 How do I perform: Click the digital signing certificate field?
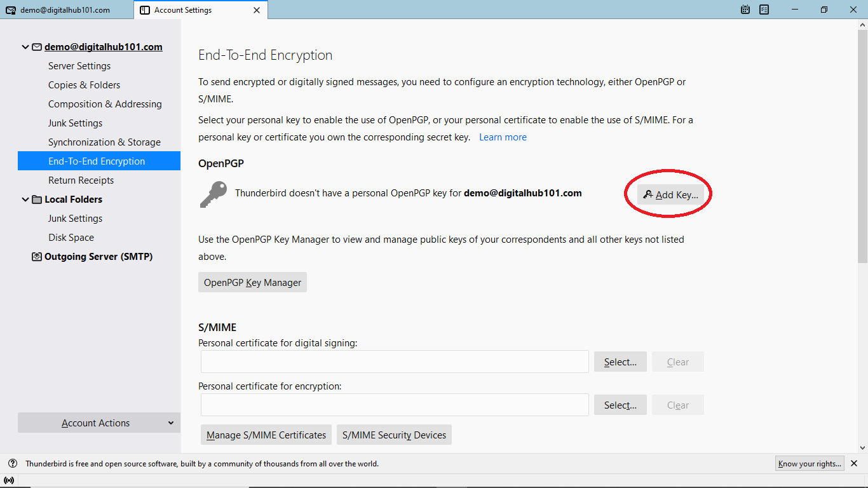click(x=395, y=362)
